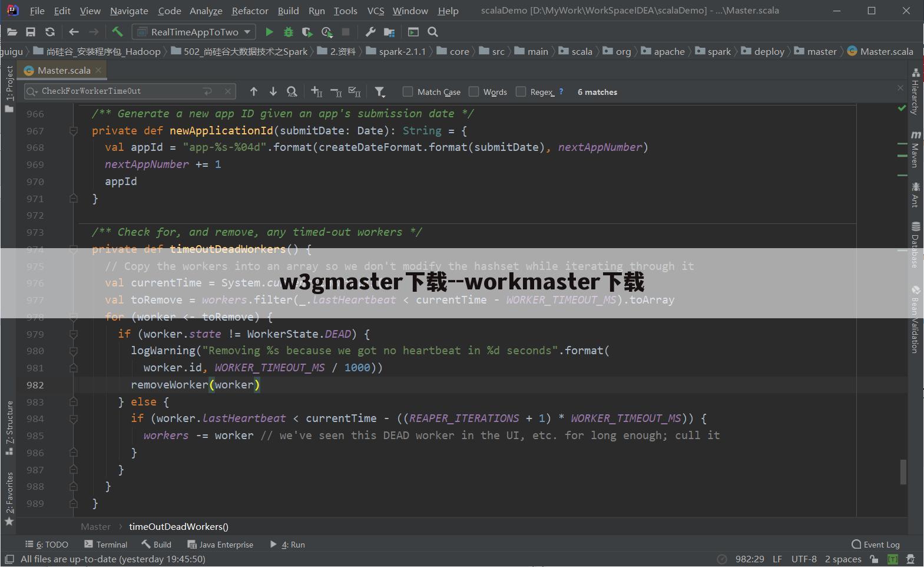
Task: Open the Project tool window sidebar tab
Action: (9, 88)
